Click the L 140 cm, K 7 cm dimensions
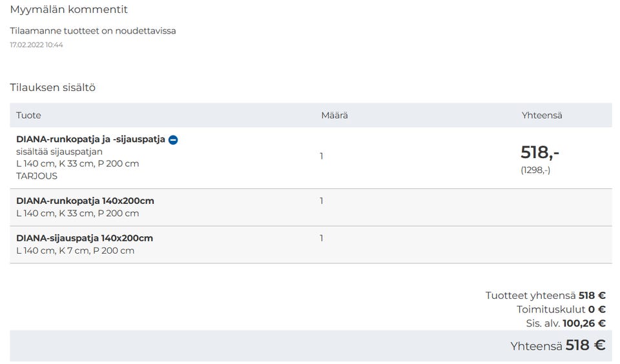The width and height of the screenshot is (620, 364). tap(76, 250)
